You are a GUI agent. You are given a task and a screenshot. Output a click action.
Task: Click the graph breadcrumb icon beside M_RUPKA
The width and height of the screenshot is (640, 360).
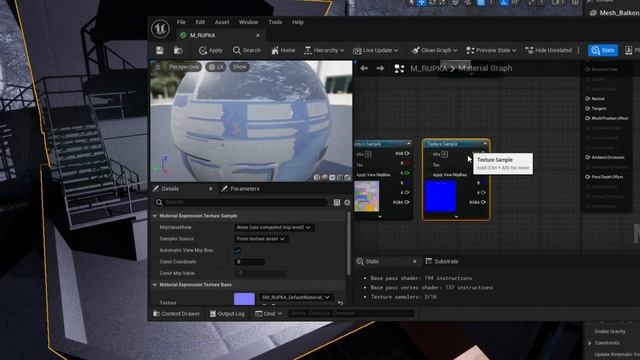[x=399, y=69]
